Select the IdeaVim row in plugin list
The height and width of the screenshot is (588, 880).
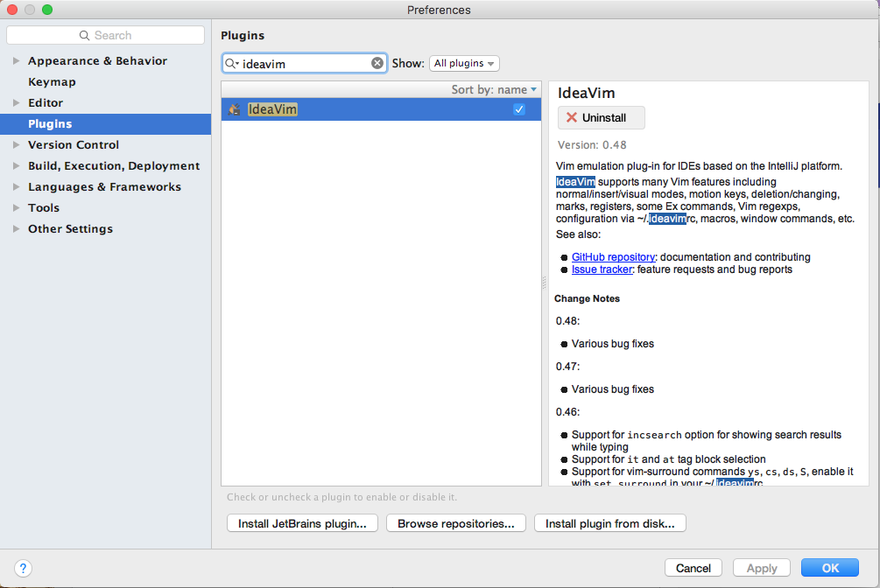(381, 109)
